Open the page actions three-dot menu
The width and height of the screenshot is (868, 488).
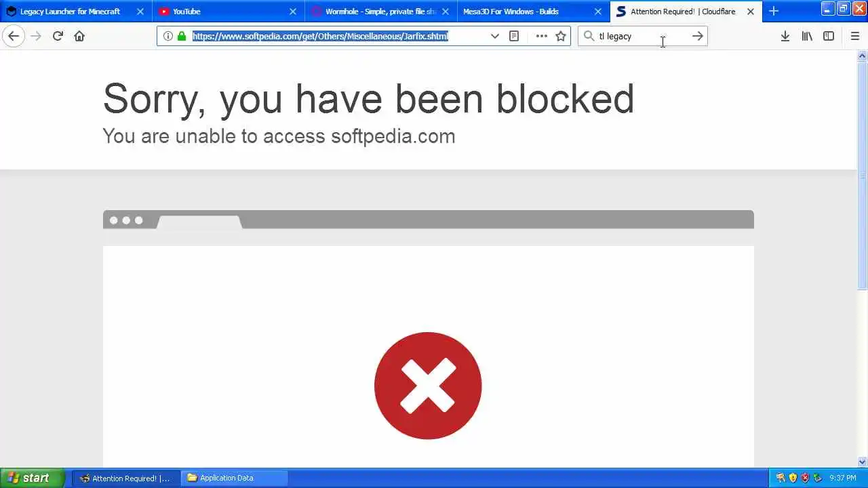(541, 36)
